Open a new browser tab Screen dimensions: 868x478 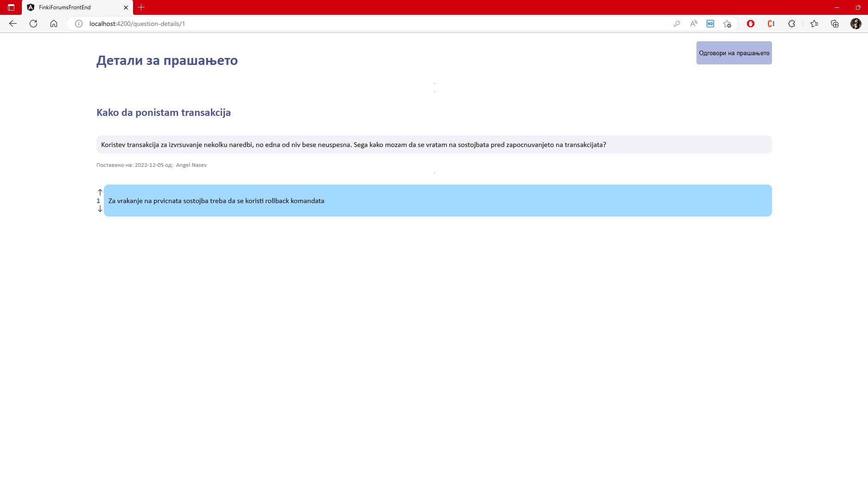(141, 7)
